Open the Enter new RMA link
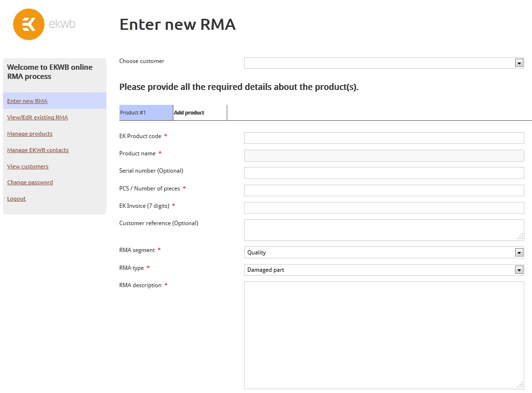The width and height of the screenshot is (532, 393). point(27,101)
